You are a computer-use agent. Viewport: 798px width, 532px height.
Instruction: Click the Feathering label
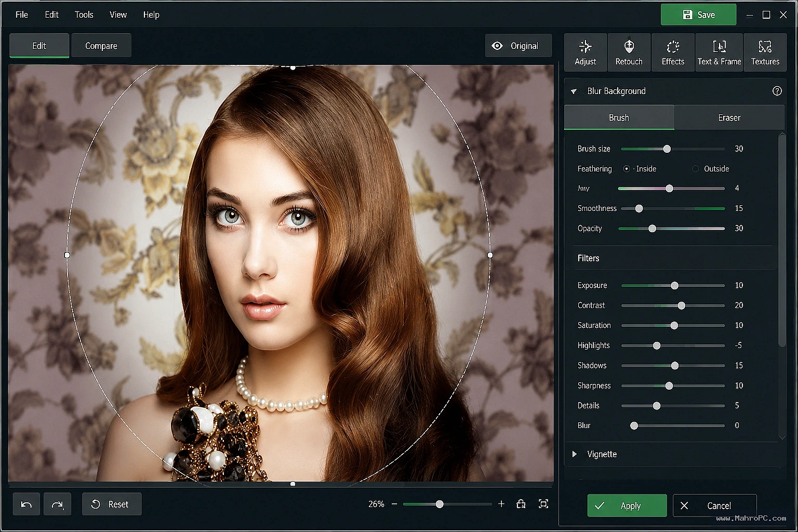click(x=594, y=169)
